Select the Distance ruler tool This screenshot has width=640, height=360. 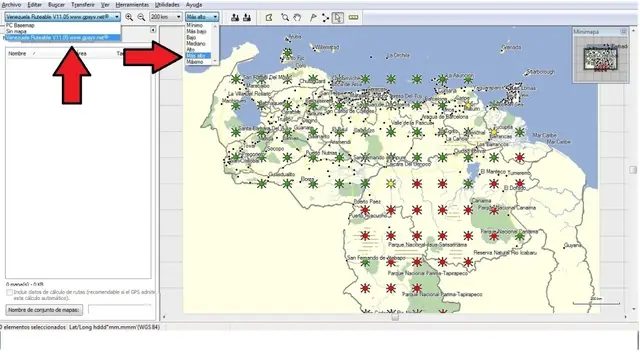(x=353, y=17)
